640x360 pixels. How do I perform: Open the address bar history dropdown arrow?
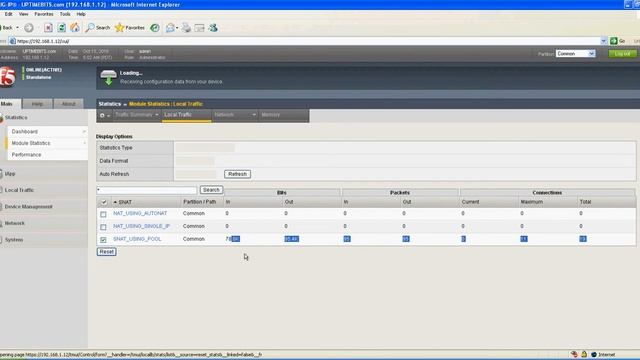click(604, 41)
